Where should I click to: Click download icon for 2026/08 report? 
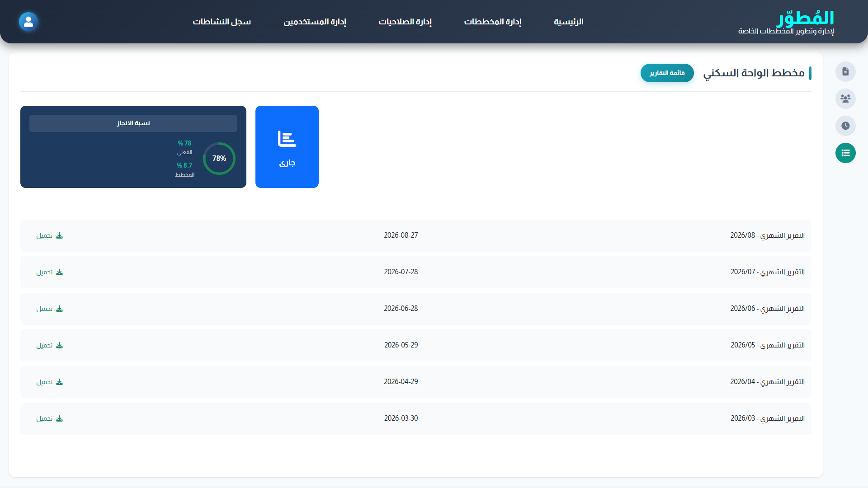(59, 235)
